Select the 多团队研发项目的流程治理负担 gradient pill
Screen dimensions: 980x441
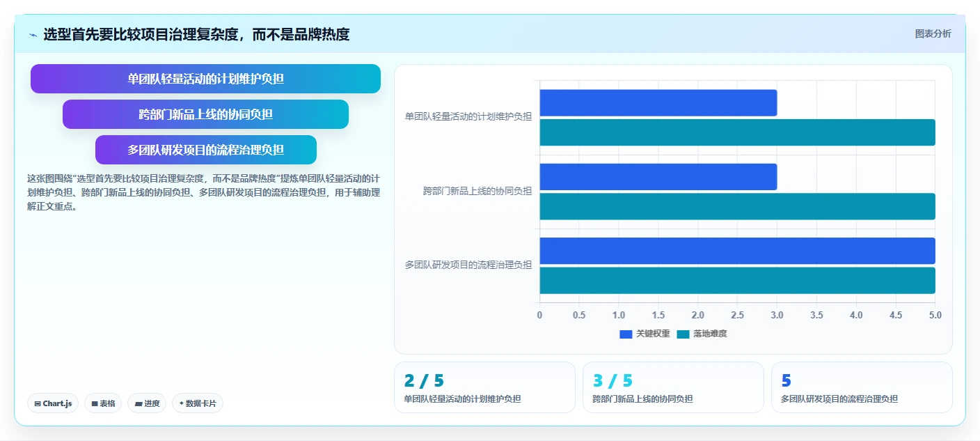[x=205, y=150]
